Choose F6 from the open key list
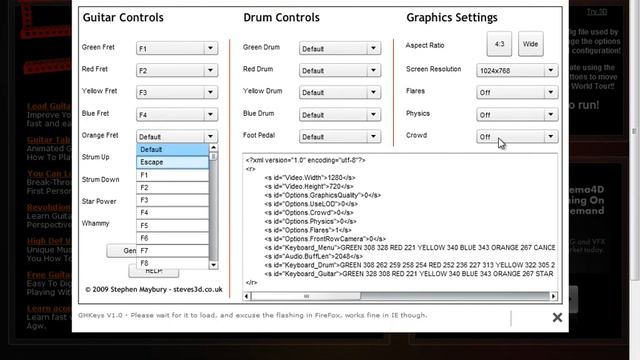Viewport: 640px width, 360px height. 172,238
